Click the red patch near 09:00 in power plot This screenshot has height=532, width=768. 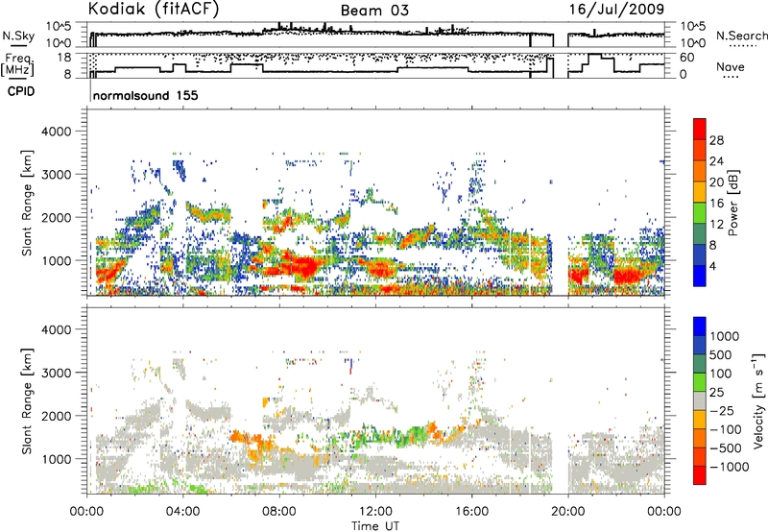(x=304, y=267)
